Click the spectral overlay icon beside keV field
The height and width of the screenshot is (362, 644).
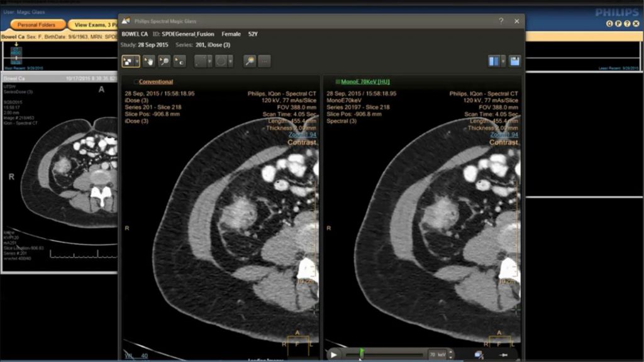479,354
